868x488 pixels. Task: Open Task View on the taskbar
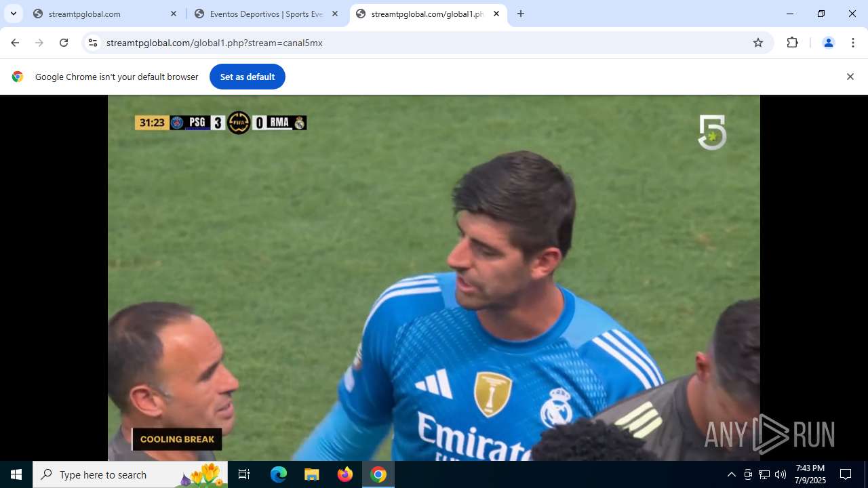(x=244, y=474)
